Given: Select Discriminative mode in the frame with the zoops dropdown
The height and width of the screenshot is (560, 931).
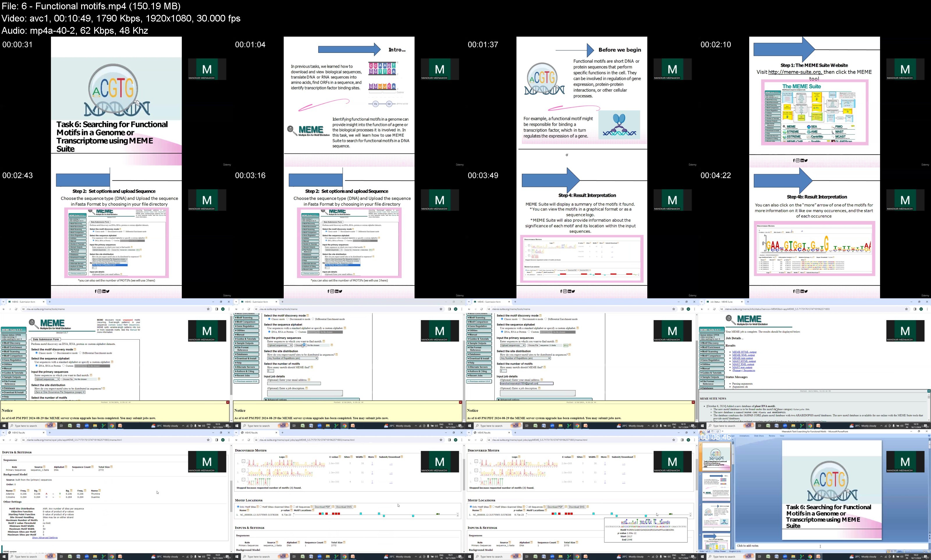Looking at the screenshot, I should 55,353.
